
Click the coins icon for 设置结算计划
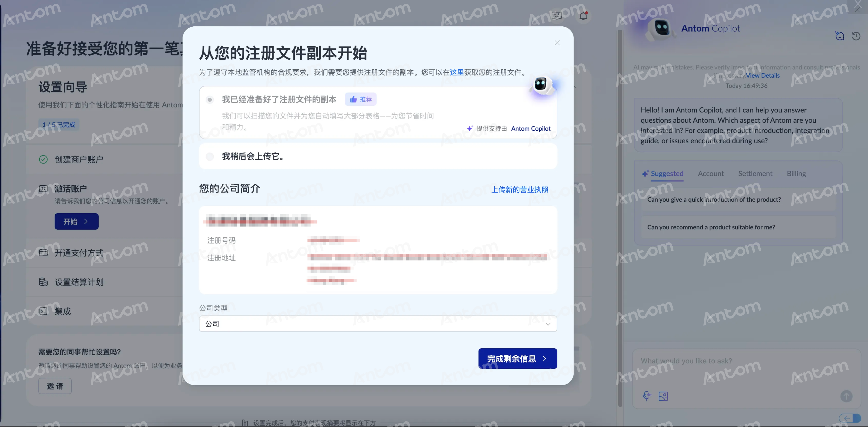(x=43, y=282)
